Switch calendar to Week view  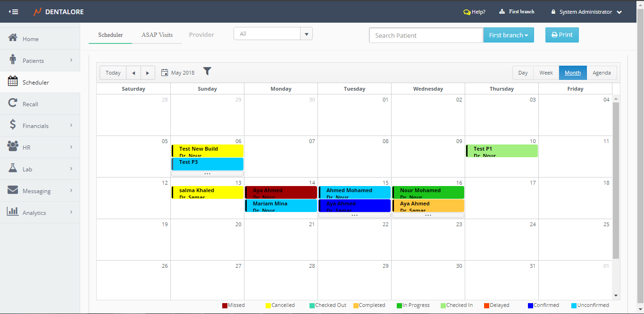coord(546,73)
